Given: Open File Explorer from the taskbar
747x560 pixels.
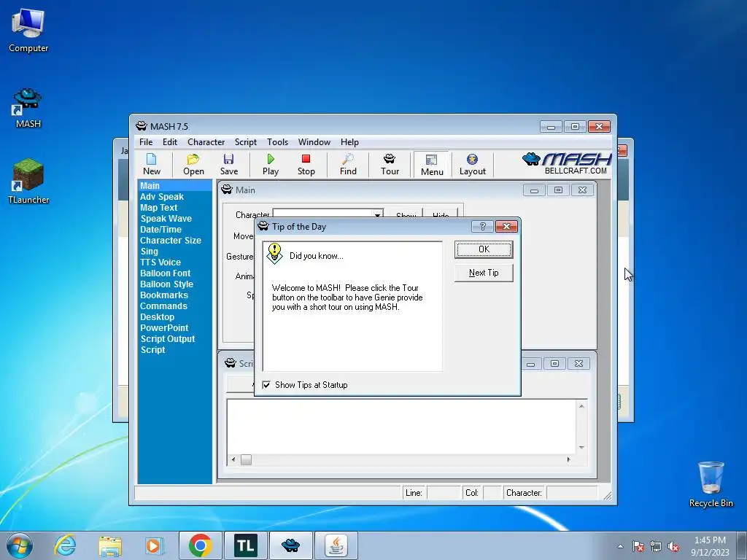Looking at the screenshot, I should tap(110, 545).
